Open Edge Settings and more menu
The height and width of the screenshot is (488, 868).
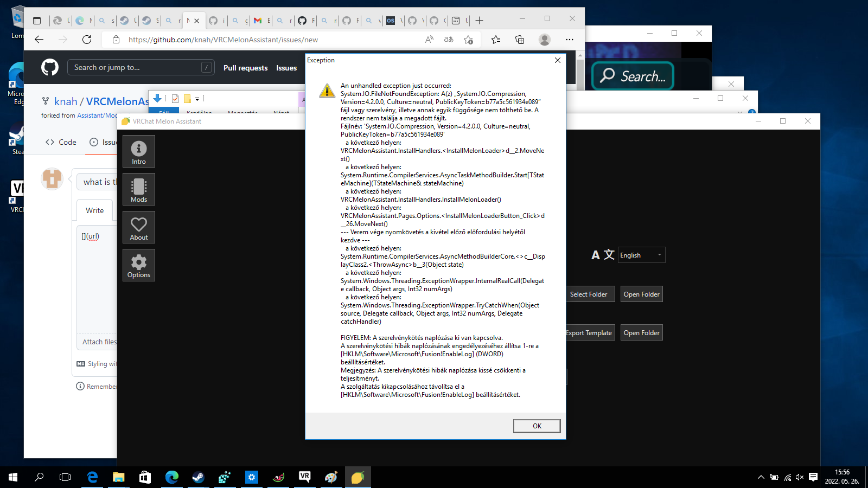point(569,40)
